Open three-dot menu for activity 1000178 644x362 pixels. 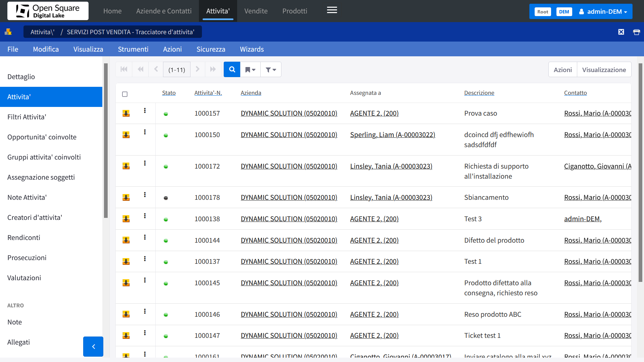pos(145,195)
